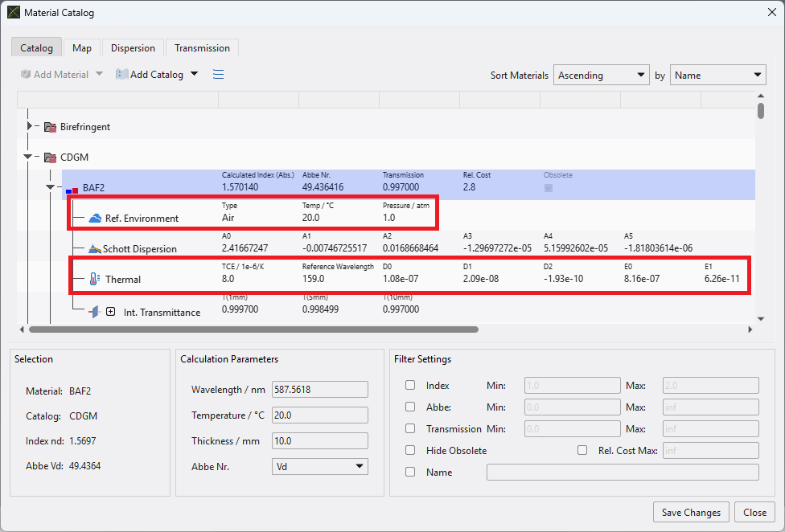Click the Add Material cube icon
Image resolution: width=785 pixels, height=532 pixels.
click(26, 75)
